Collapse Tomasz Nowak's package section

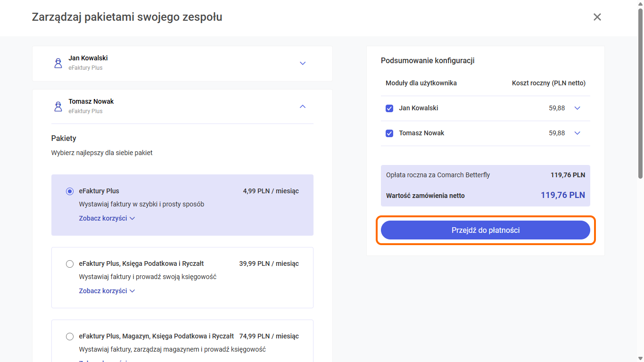coord(303,107)
